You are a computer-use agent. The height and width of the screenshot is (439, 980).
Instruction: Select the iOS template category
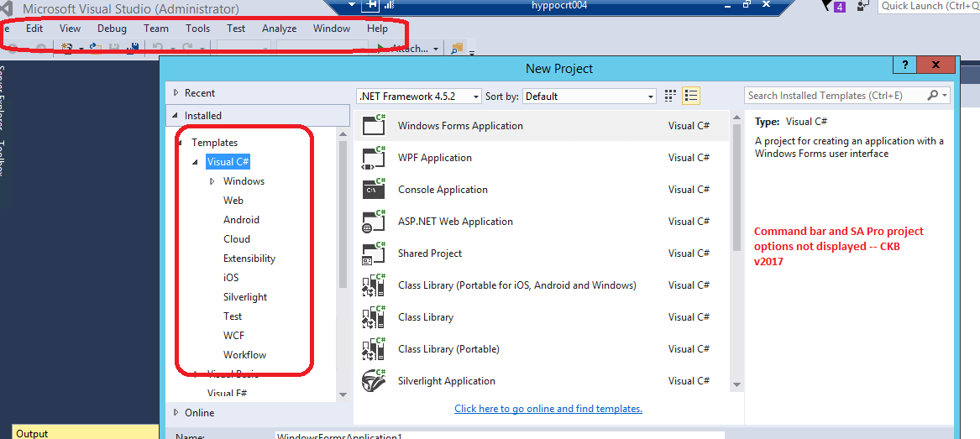tap(231, 278)
